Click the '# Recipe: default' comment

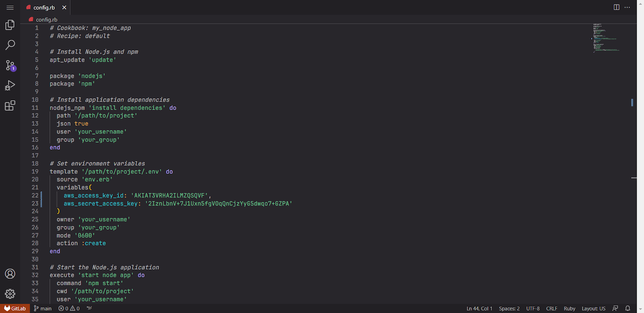click(x=80, y=36)
